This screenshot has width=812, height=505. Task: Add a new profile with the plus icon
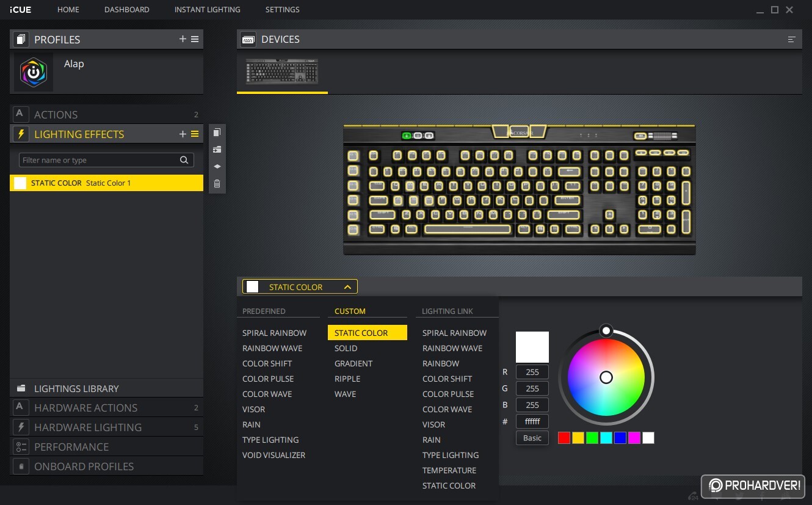tap(183, 39)
